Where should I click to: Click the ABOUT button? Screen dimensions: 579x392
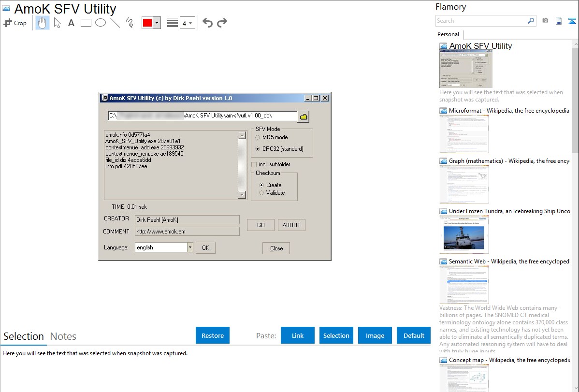point(291,225)
